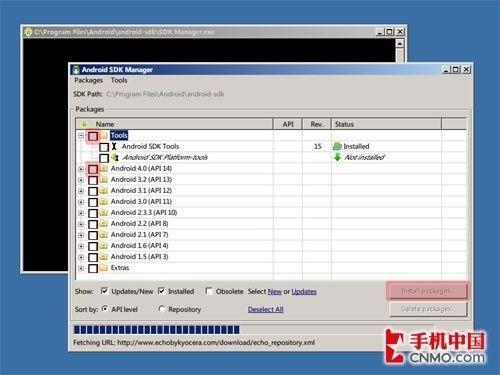Click the SDK Manager.exe console window icon
This screenshot has width=500, height=375.
pos(28,32)
